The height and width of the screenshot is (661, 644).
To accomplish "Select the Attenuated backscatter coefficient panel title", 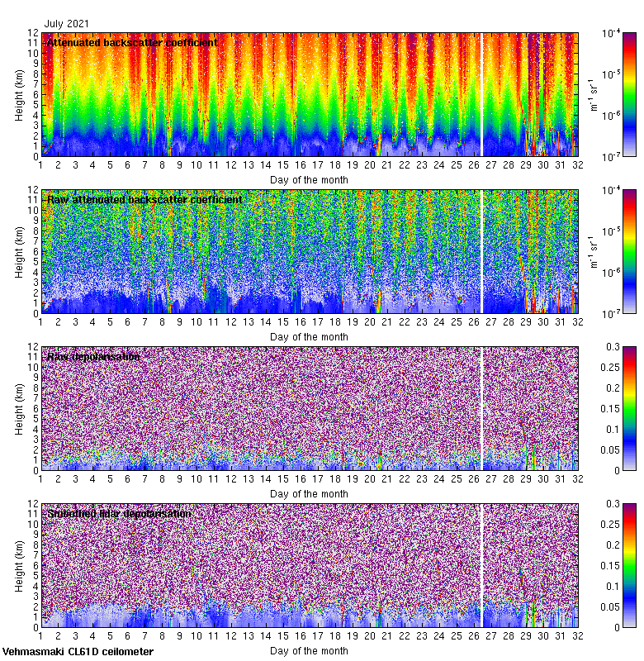I will [132, 43].
